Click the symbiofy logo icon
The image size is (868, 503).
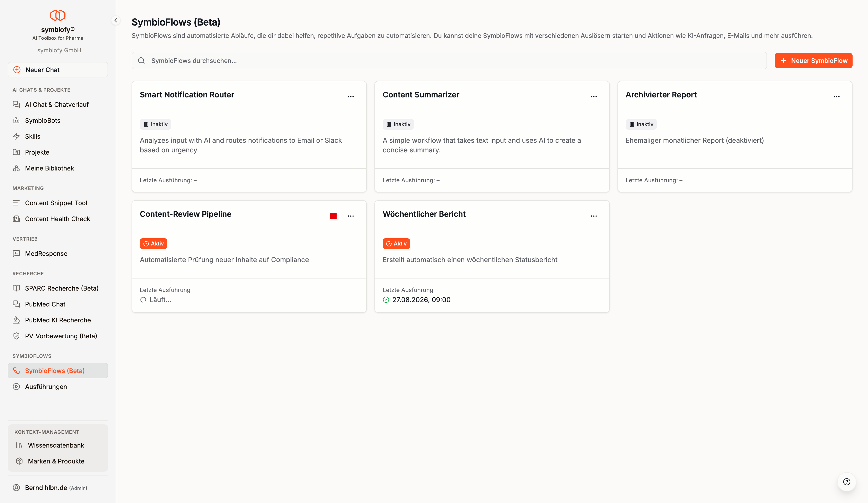tap(58, 15)
